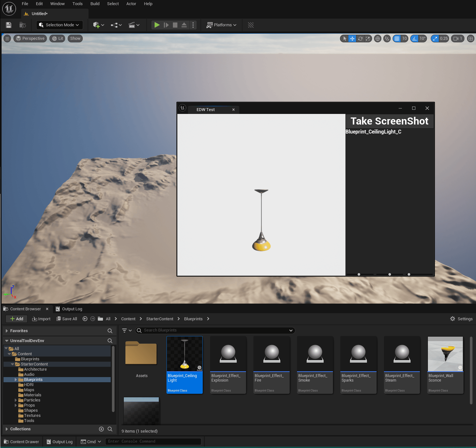Toggle scale snapping in the viewport
The height and width of the screenshot is (448, 476).
pos(435,39)
